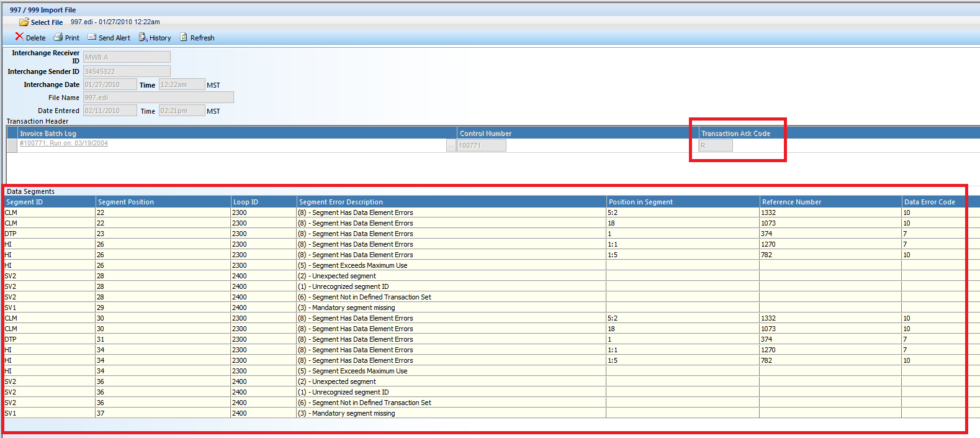Open invoice batch log link #100771
980x438 pixels.
click(64, 144)
